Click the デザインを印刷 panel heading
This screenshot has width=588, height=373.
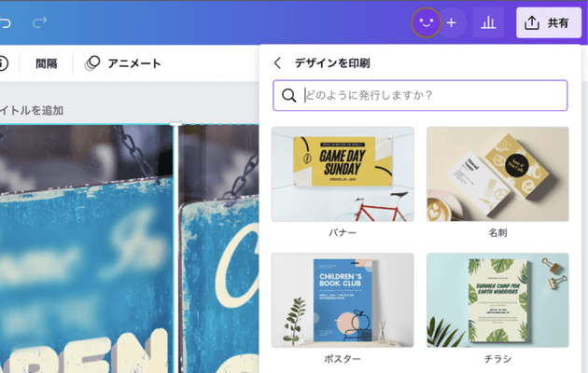point(332,62)
